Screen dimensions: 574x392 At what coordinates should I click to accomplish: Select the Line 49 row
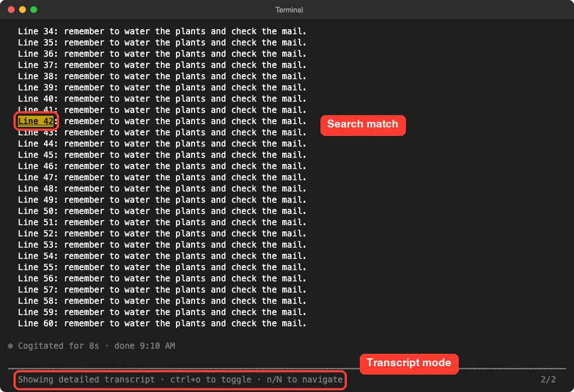(x=162, y=200)
